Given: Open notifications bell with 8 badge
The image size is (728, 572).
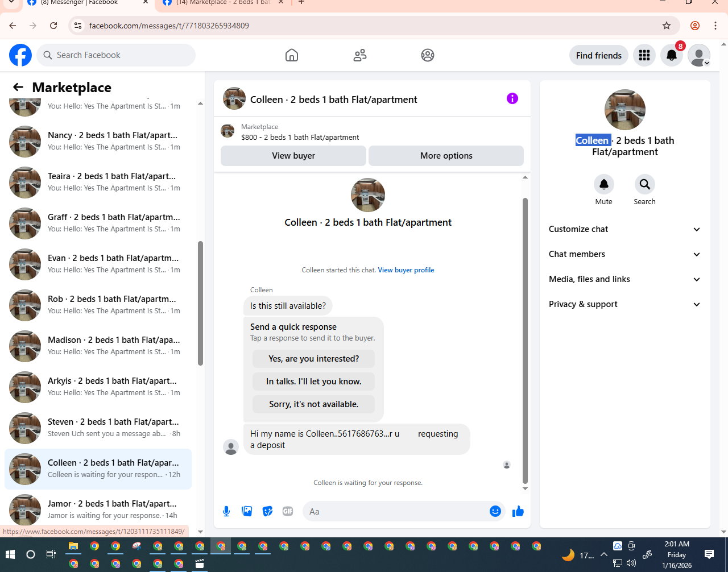Looking at the screenshot, I should tap(672, 55).
